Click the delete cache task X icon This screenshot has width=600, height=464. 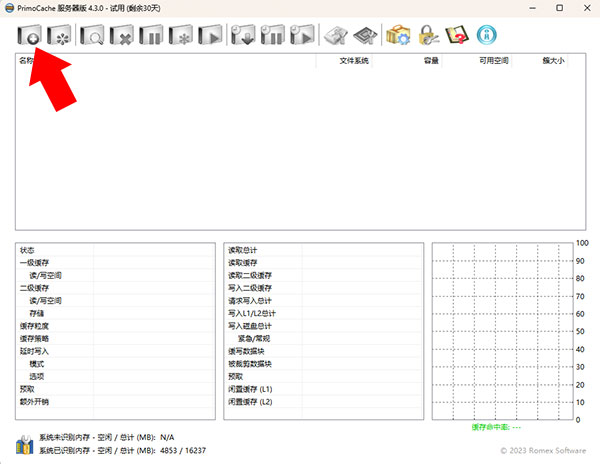(x=122, y=35)
